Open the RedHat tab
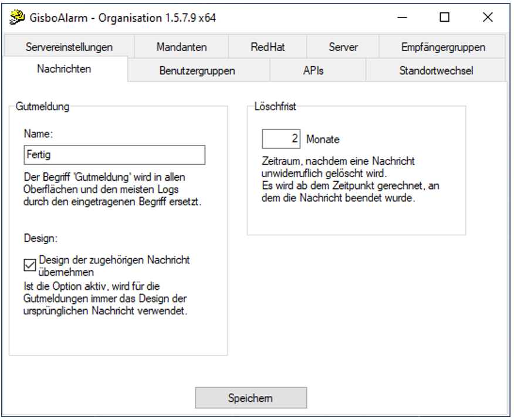The width and height of the screenshot is (514, 420). [268, 47]
